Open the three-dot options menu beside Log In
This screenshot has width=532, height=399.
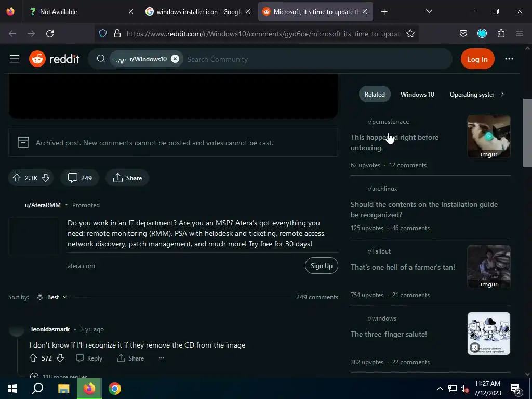(509, 59)
